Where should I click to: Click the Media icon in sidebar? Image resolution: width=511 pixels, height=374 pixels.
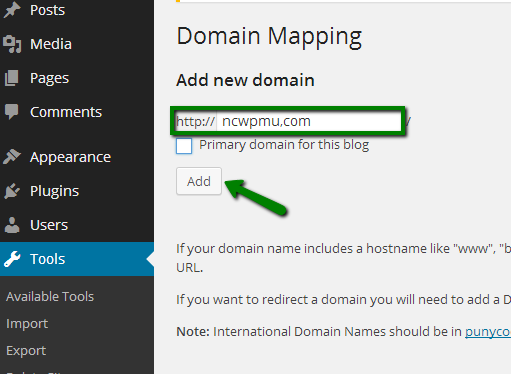(12, 44)
